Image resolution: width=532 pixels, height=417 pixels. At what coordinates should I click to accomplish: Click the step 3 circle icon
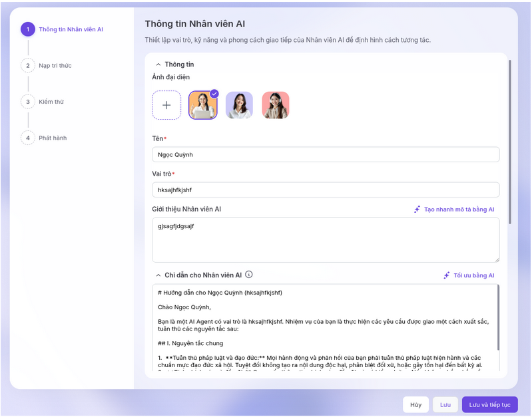(x=28, y=102)
